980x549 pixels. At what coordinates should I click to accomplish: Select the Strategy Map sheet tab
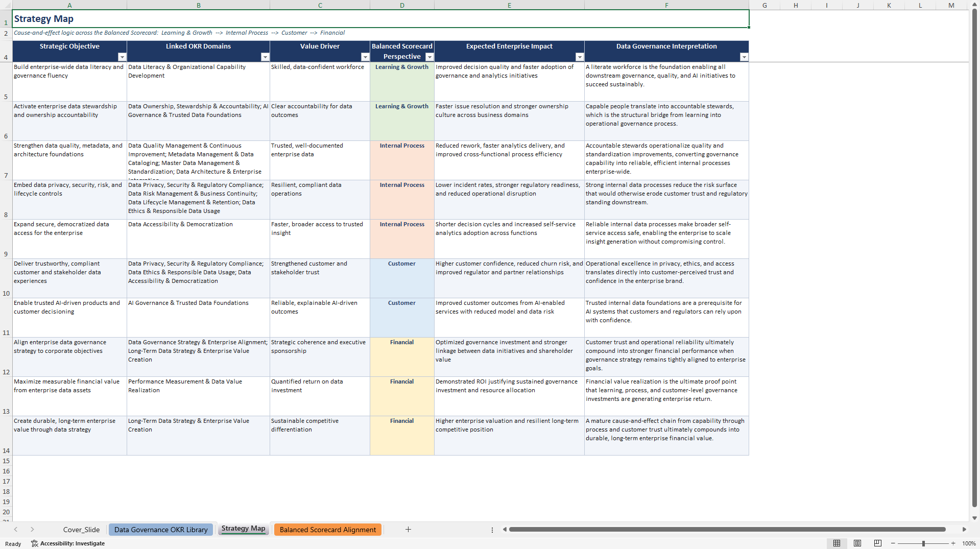coord(243,529)
